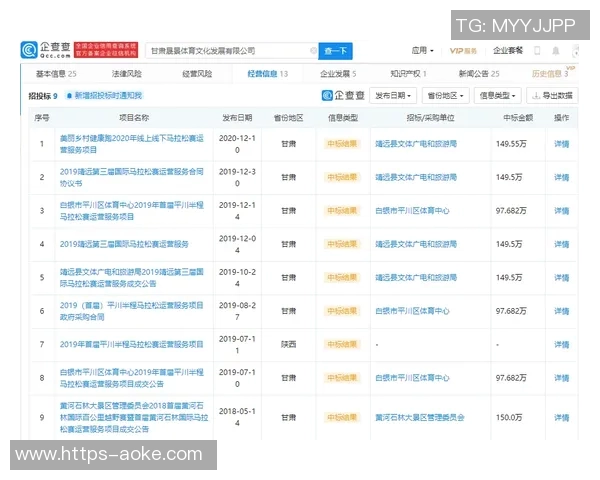Click the 招投标 9 section heading
The width and height of the screenshot is (600, 480).
43,96
